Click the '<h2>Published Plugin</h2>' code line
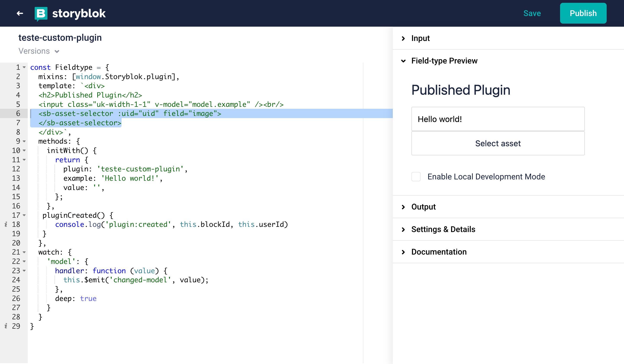 [x=90, y=95]
